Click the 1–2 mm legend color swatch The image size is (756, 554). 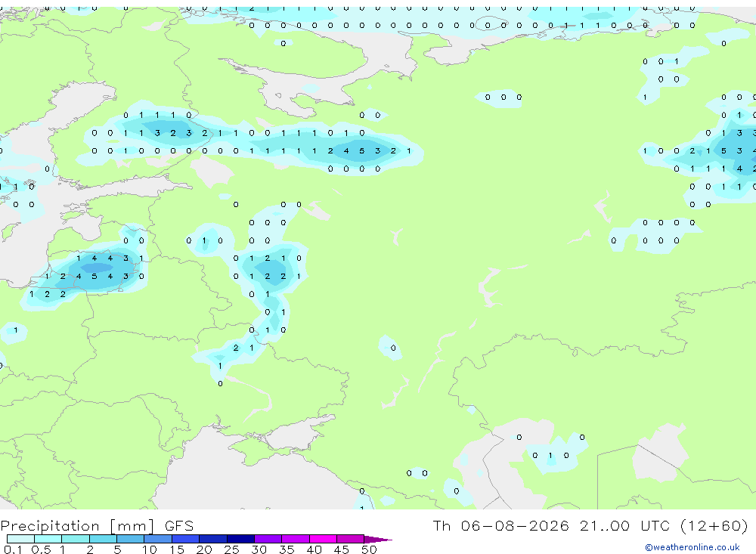click(76, 539)
